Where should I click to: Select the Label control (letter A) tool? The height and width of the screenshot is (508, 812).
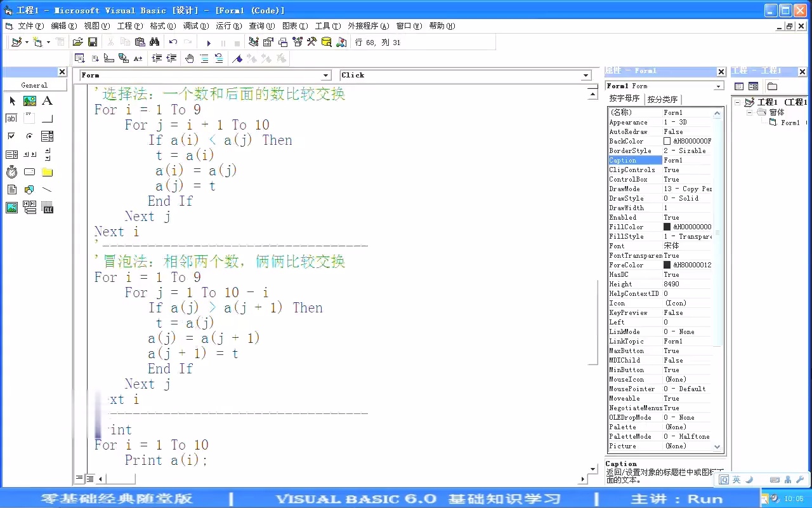tap(47, 101)
